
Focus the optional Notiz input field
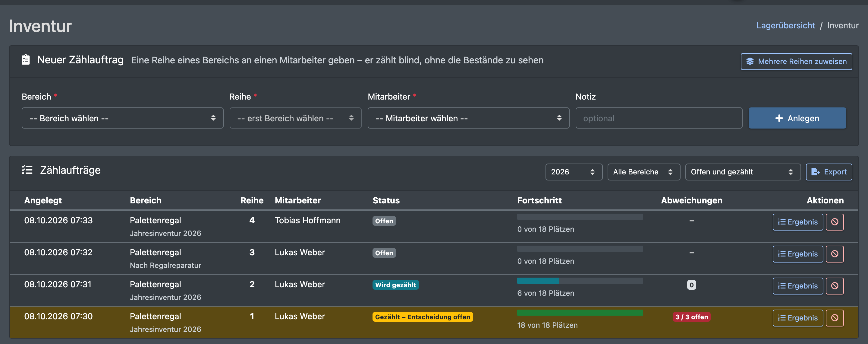point(659,118)
